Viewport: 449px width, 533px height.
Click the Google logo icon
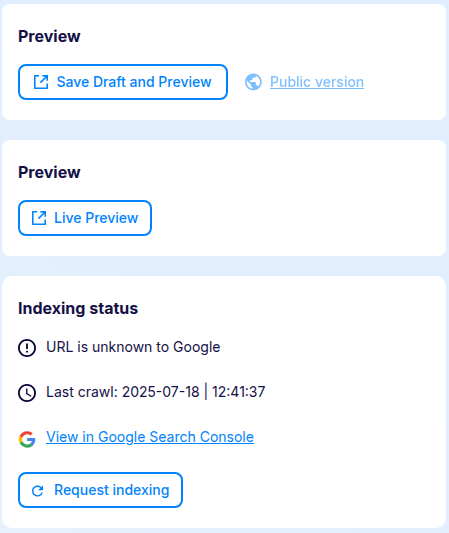[27, 439]
